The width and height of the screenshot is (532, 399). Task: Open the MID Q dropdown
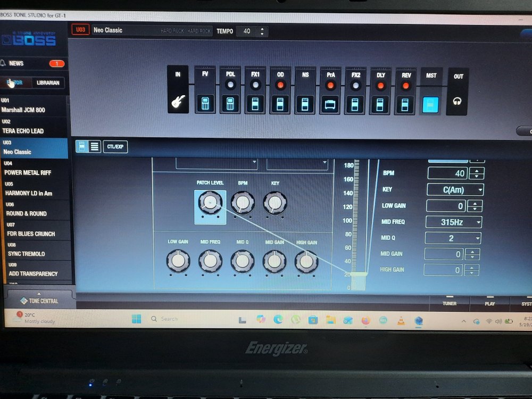(x=453, y=238)
